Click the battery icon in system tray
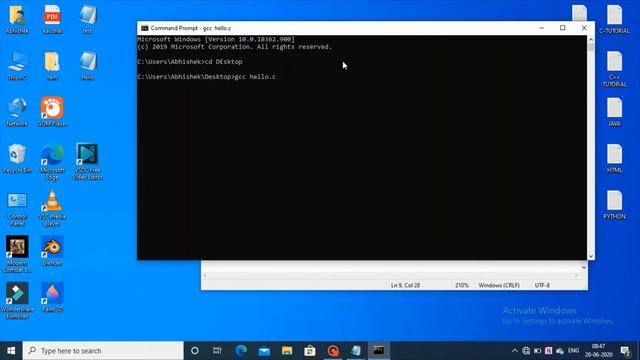Viewport: 640px width, 360px height. pos(537,351)
